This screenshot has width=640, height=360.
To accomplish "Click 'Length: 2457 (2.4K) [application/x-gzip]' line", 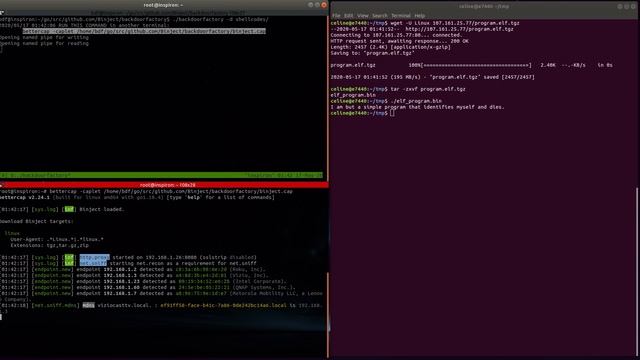I will (391, 47).
